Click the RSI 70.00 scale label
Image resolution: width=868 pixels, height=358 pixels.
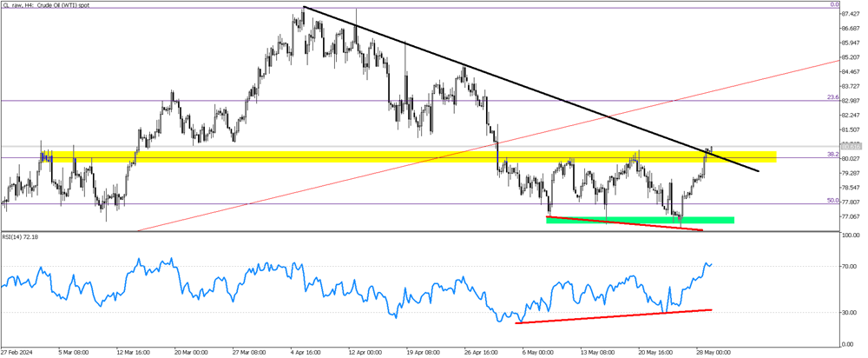(x=849, y=267)
